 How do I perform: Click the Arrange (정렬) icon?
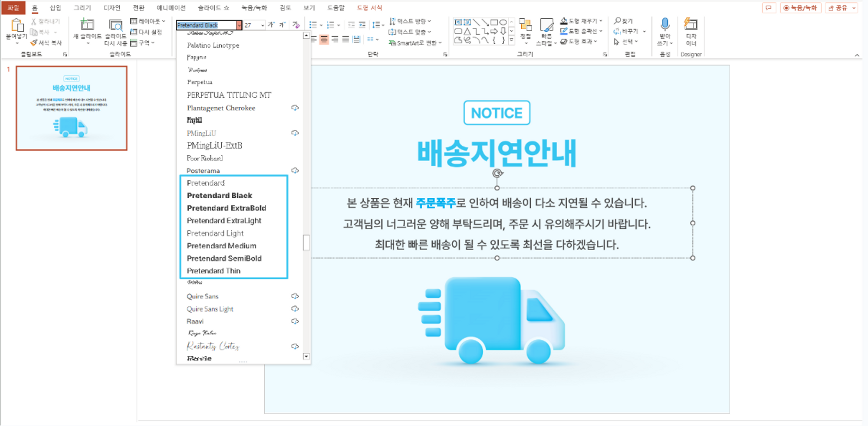pos(526,25)
